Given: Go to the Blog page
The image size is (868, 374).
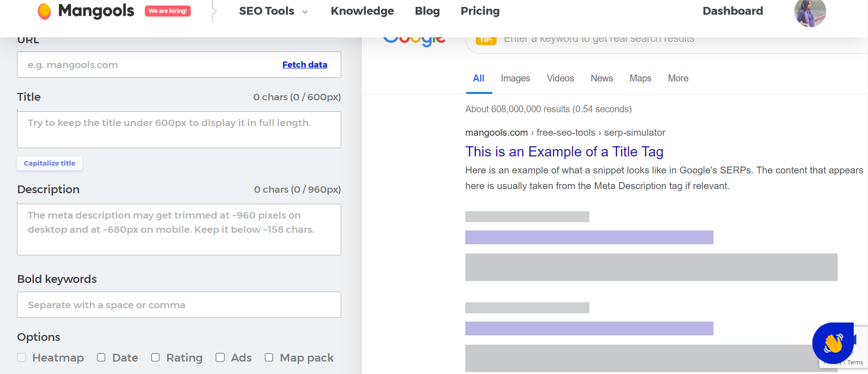Looking at the screenshot, I should 427,11.
